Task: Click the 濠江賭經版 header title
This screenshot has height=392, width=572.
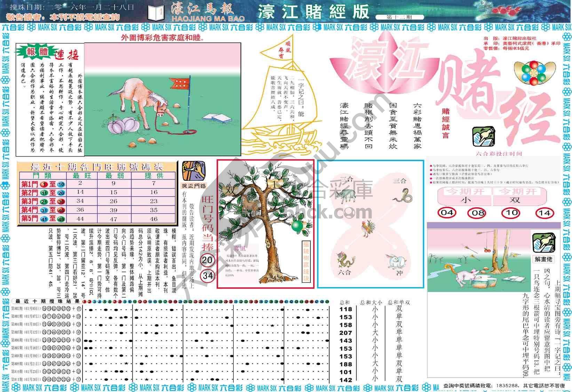Action: point(313,12)
